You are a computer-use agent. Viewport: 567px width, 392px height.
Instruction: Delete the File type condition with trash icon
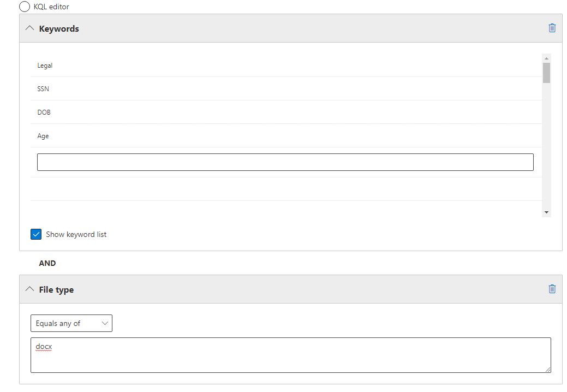[x=552, y=289]
